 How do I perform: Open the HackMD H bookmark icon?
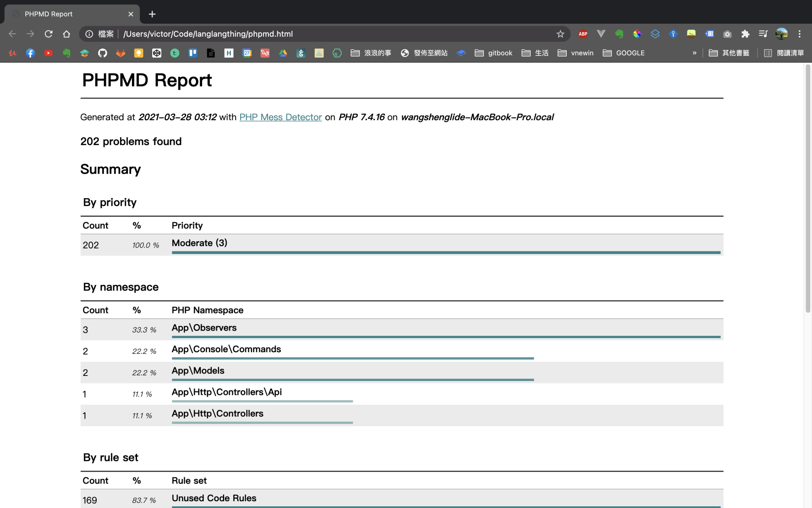[x=229, y=53]
